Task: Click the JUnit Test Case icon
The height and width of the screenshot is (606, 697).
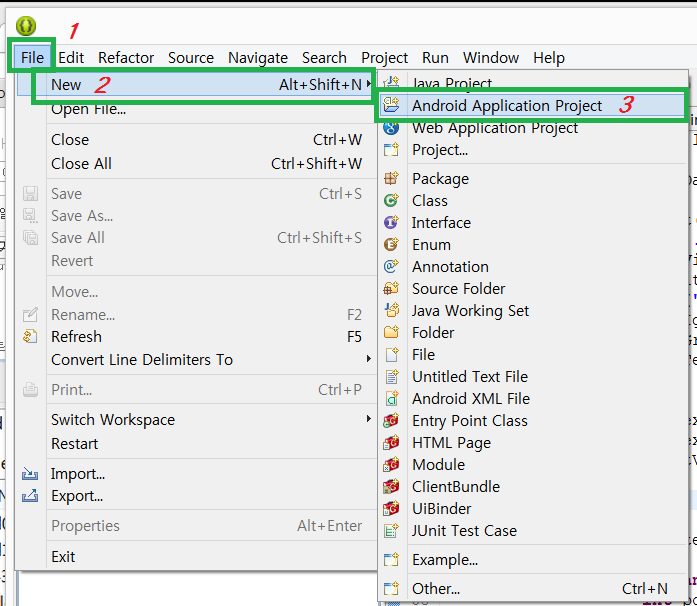Action: 391,530
